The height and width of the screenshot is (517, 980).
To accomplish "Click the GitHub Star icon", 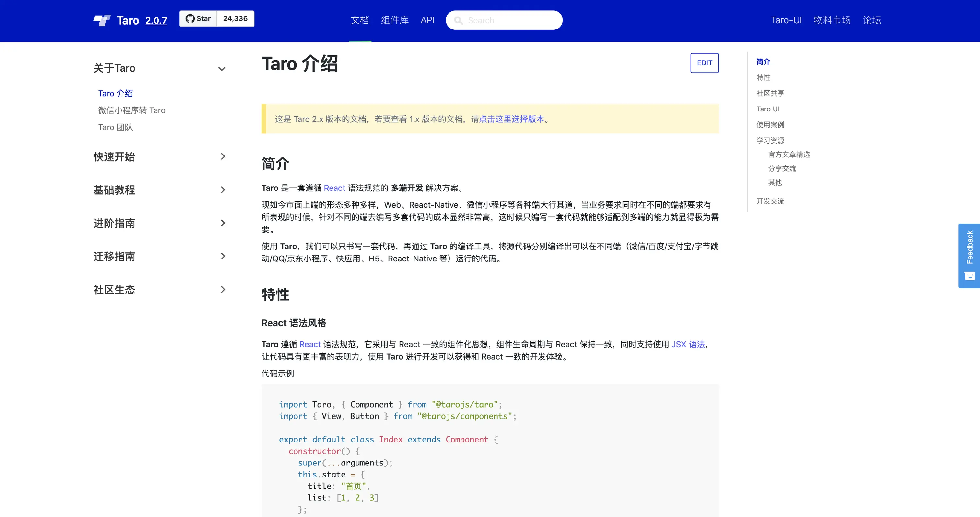I will [x=192, y=18].
